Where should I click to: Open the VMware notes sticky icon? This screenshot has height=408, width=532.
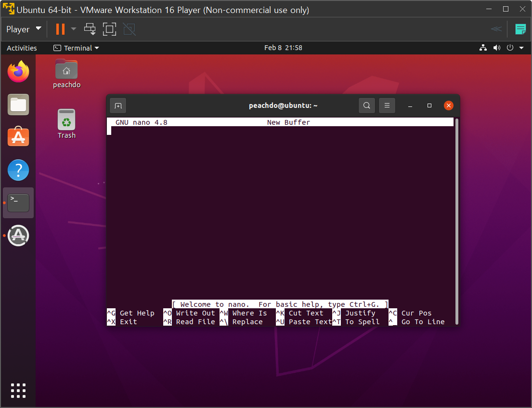click(x=520, y=29)
